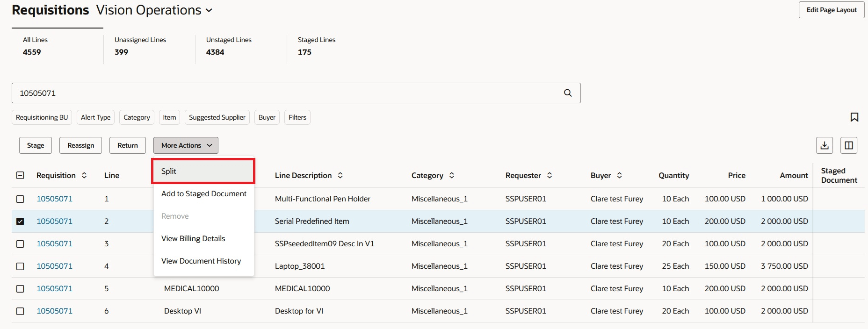Click SSPseededItem09 Desc in V1 cell
Screen dimensions: 868x329
(325, 243)
